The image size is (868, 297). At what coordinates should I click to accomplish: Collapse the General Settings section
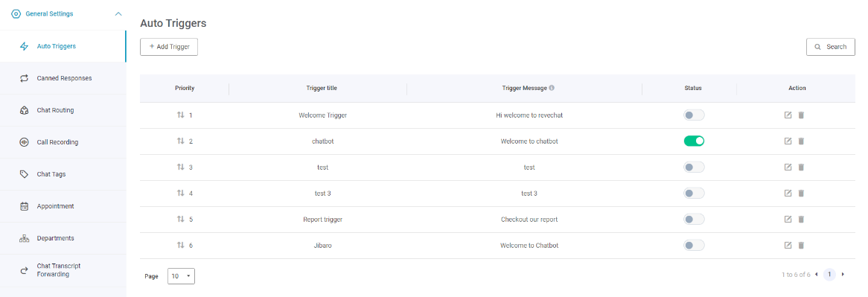118,14
